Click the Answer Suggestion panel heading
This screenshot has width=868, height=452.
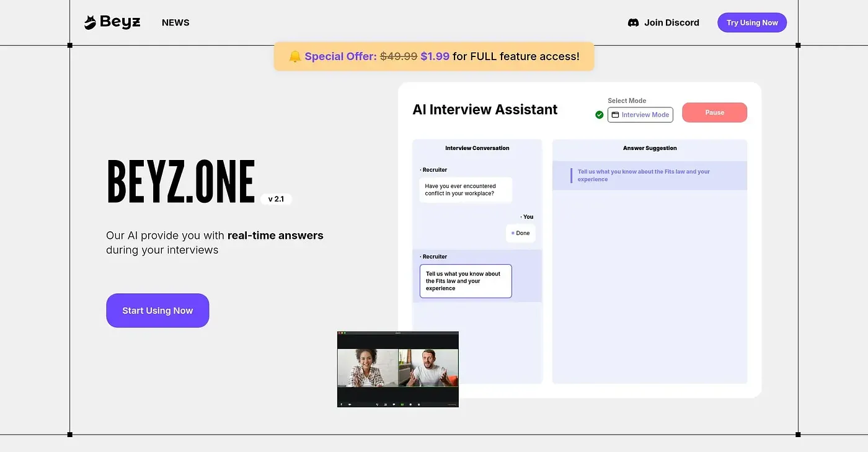[x=650, y=148]
